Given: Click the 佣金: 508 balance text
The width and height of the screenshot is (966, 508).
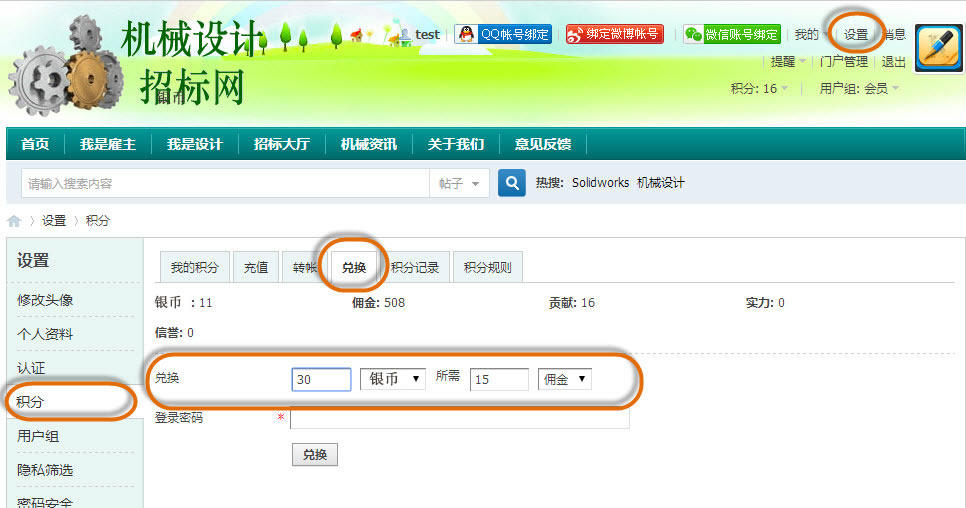Looking at the screenshot, I should click(x=378, y=302).
